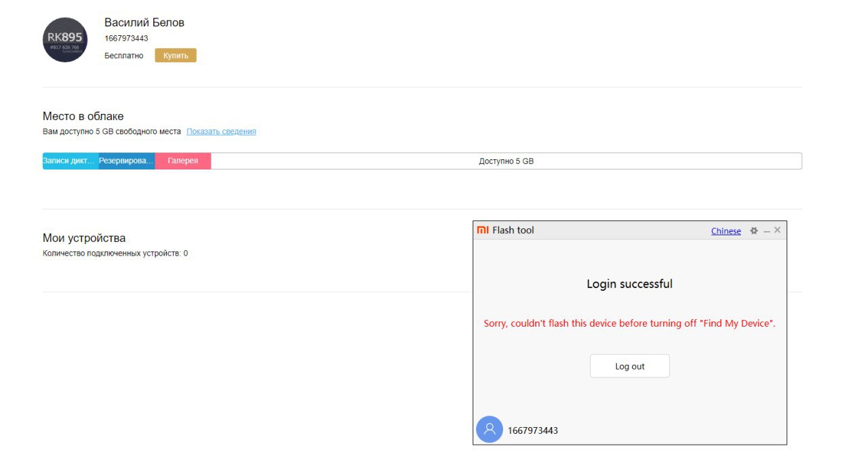868x463 pixels.
Task: Click the Login successful message
Action: click(630, 284)
